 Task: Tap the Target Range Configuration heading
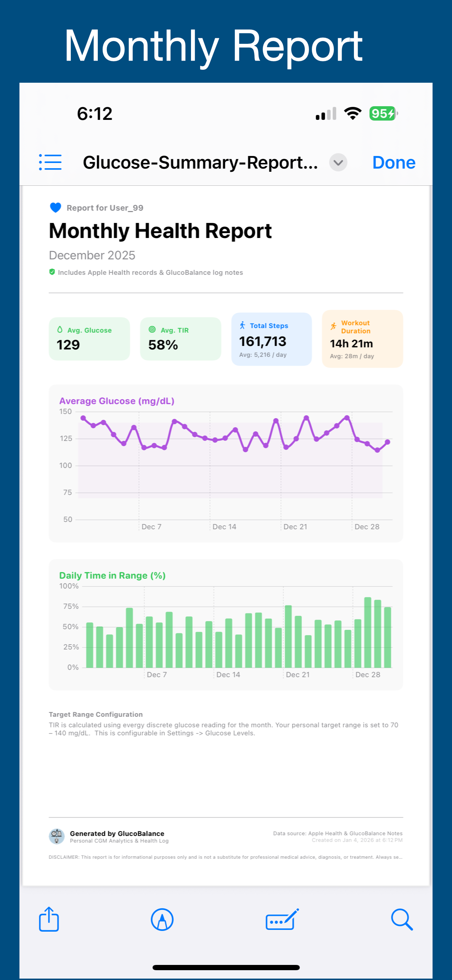(x=96, y=714)
